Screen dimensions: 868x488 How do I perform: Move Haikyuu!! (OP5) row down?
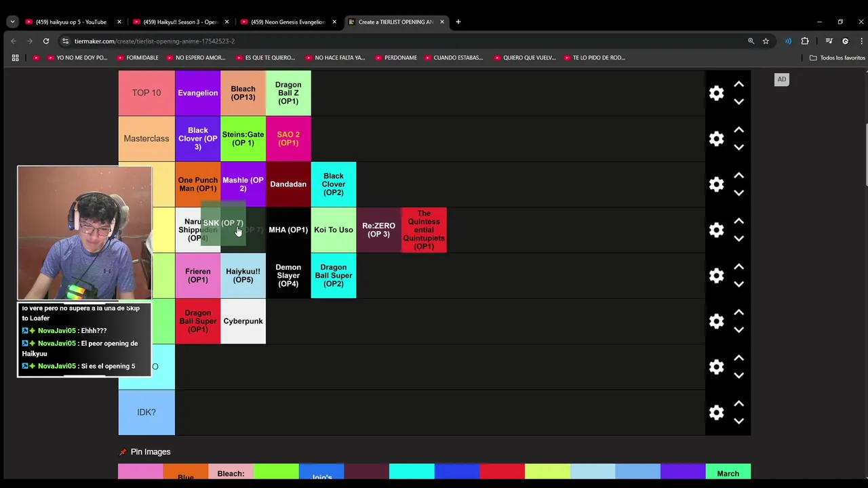738,284
